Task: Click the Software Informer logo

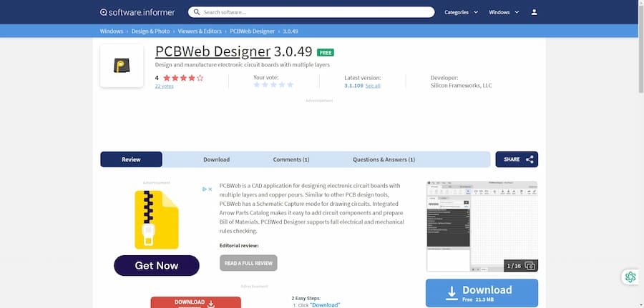Action: [x=137, y=12]
